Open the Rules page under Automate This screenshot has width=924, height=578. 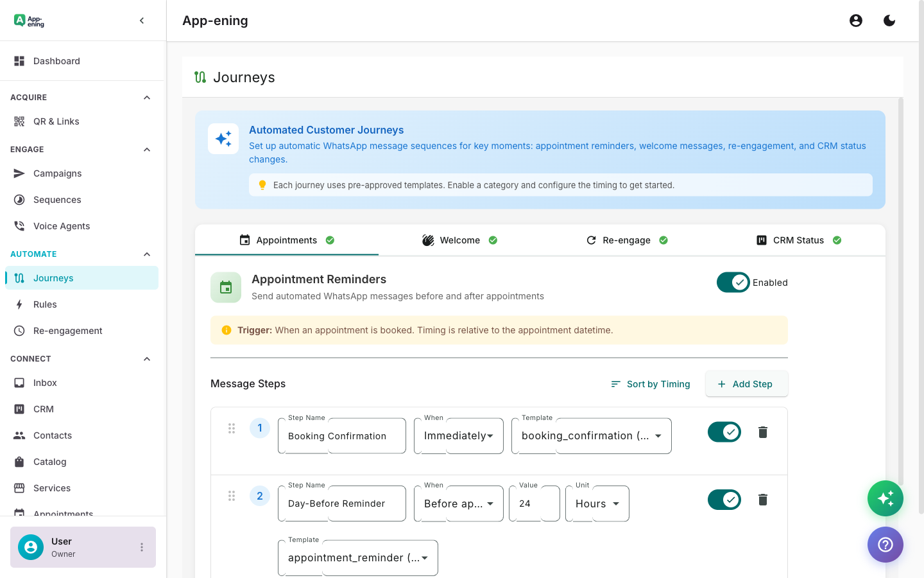(45, 304)
